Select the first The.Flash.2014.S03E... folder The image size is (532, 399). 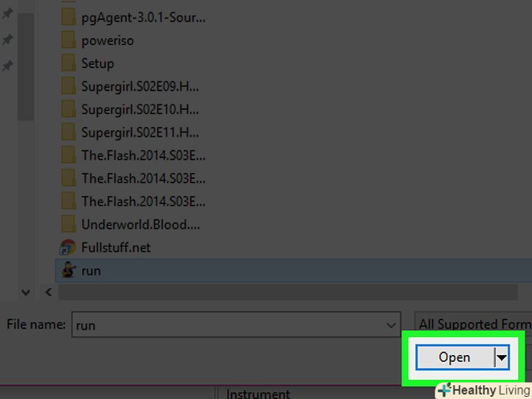click(143, 156)
